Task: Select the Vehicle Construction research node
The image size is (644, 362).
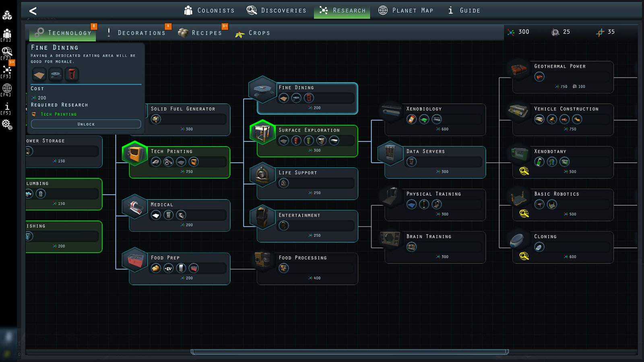Action: (x=563, y=119)
